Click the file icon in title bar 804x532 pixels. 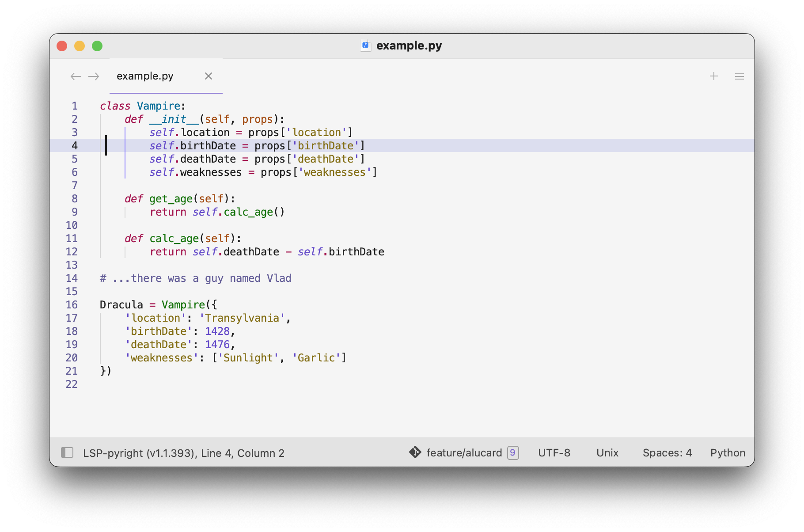point(365,46)
